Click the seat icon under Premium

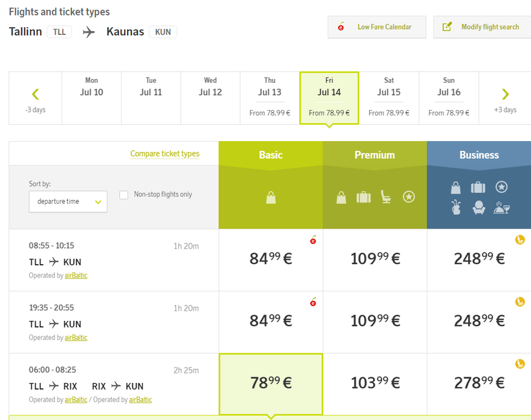(386, 197)
